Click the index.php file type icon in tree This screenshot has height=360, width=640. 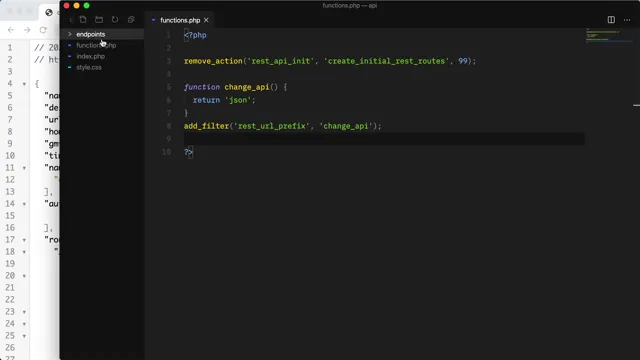(x=69, y=56)
